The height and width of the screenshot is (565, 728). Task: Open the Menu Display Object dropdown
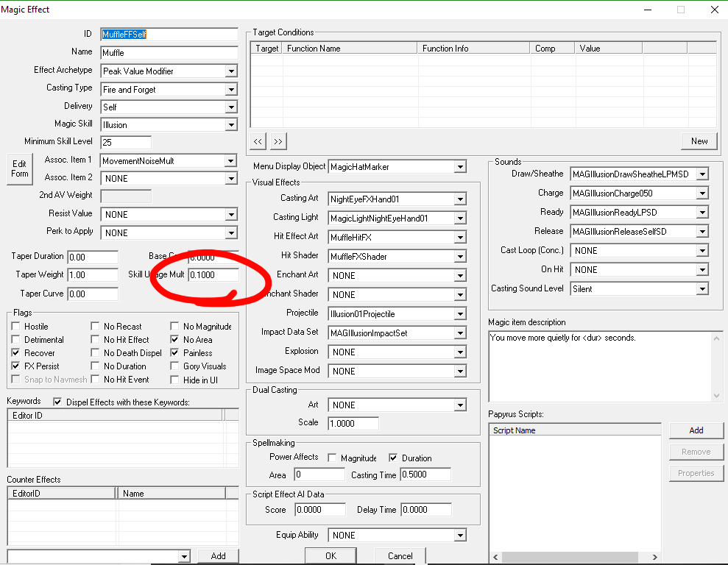click(x=460, y=167)
